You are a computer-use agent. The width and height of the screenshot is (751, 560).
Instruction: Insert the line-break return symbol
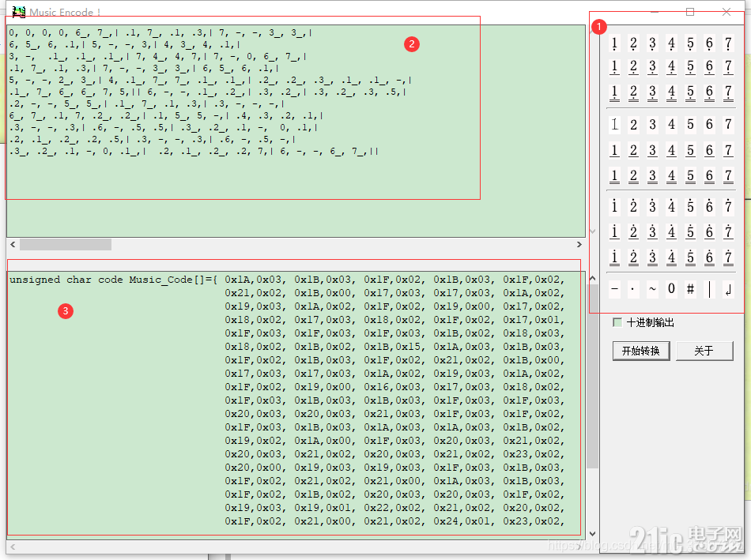pos(728,288)
